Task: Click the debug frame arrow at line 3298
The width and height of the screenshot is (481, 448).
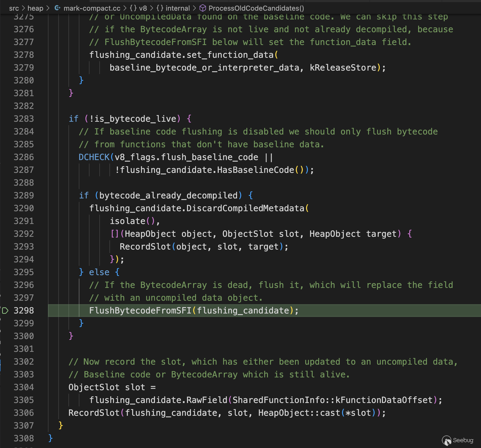Action: click(x=5, y=310)
